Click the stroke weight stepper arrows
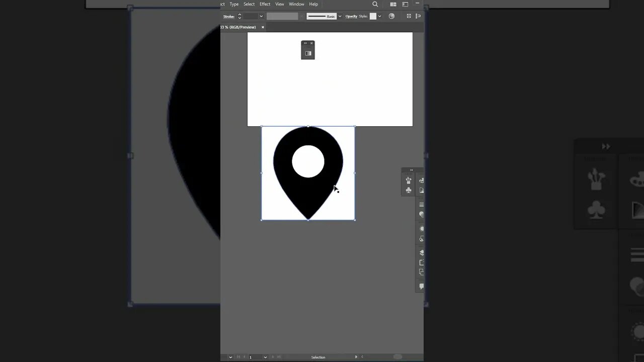This screenshot has width=644, height=362. pos(239,16)
